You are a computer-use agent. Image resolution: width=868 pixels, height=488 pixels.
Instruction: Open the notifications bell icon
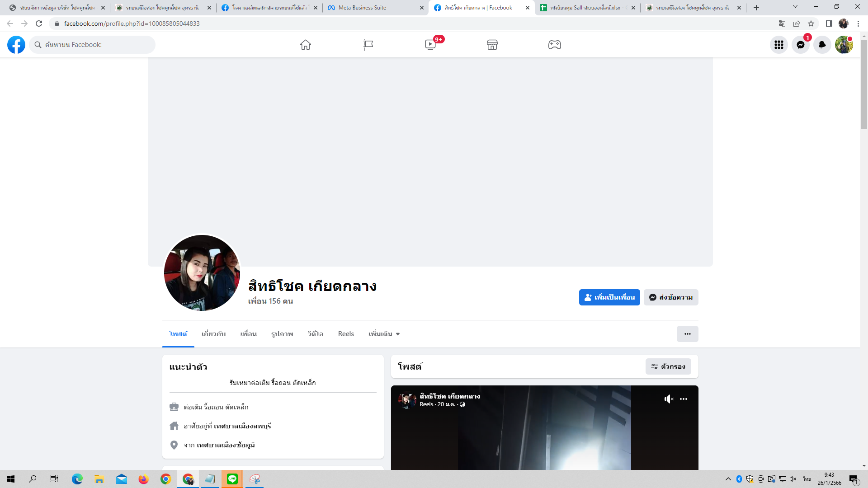822,45
